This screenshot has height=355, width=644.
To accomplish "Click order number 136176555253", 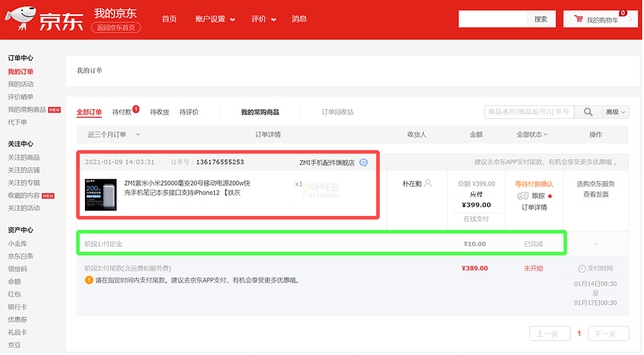I will [219, 162].
